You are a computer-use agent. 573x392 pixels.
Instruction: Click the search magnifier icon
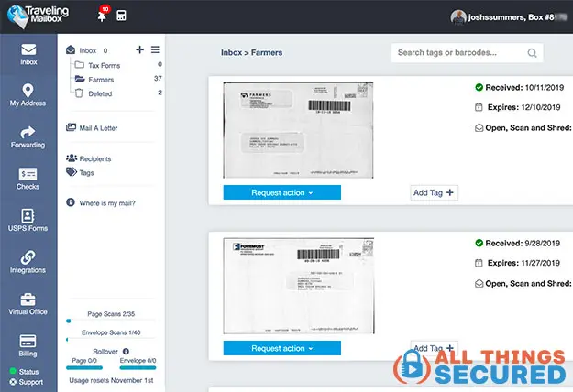(x=532, y=53)
